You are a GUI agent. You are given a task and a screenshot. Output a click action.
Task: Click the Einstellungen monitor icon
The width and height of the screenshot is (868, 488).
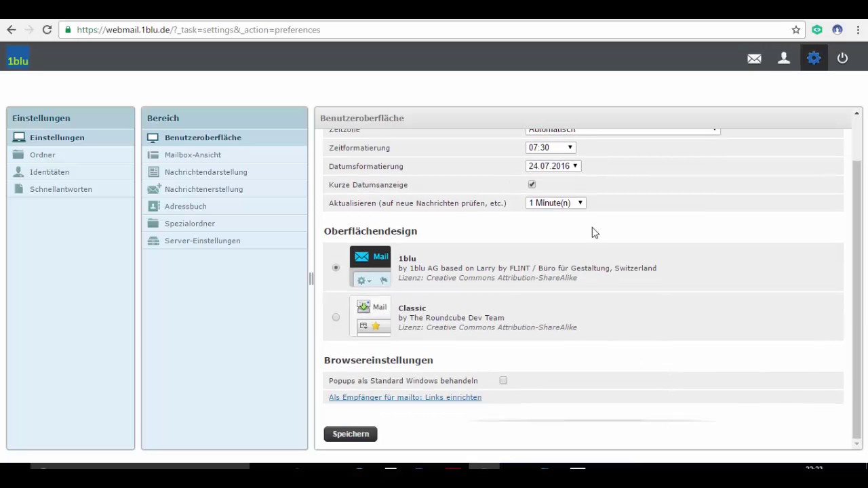point(19,138)
